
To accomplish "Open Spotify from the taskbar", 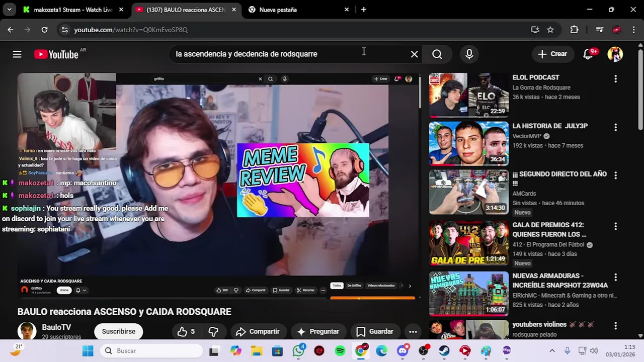I will (340, 351).
